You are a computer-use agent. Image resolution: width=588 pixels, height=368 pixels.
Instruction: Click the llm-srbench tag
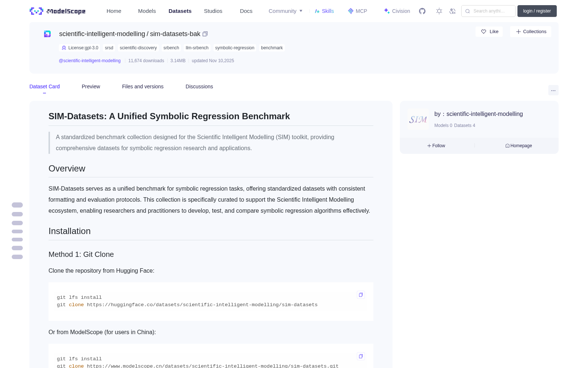coord(197,48)
